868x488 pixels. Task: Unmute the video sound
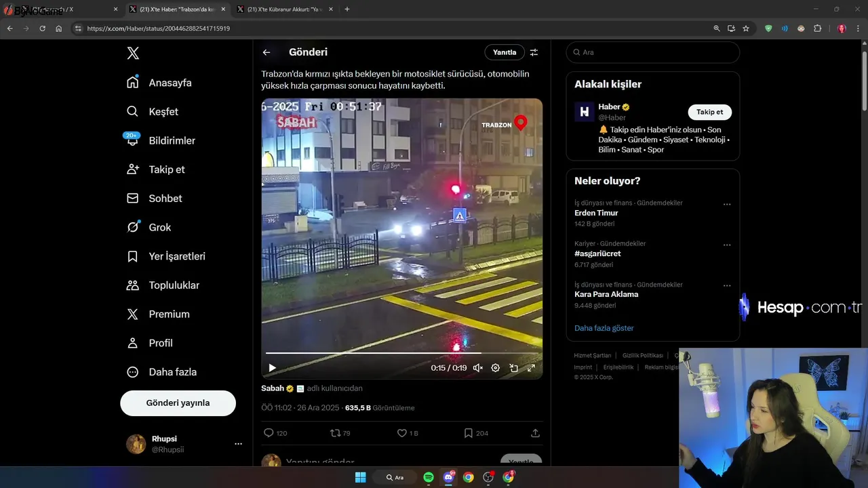(x=477, y=368)
